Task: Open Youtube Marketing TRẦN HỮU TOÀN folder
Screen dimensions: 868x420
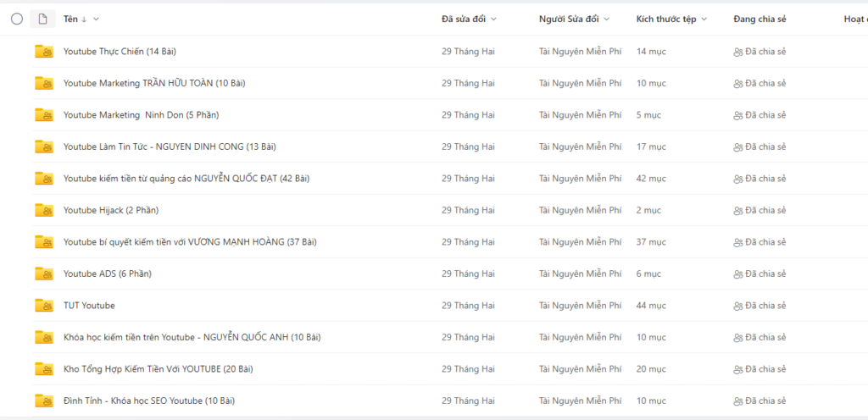Action: [x=154, y=83]
